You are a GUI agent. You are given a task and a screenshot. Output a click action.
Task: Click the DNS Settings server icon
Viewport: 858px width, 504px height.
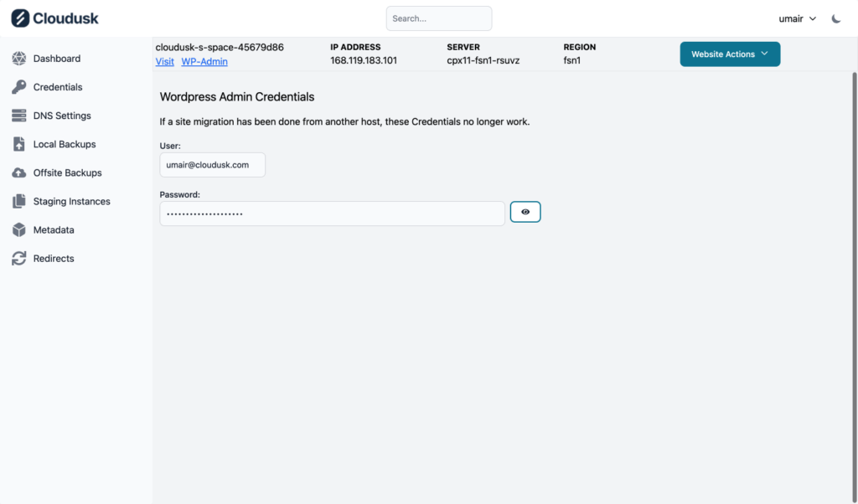(x=18, y=116)
